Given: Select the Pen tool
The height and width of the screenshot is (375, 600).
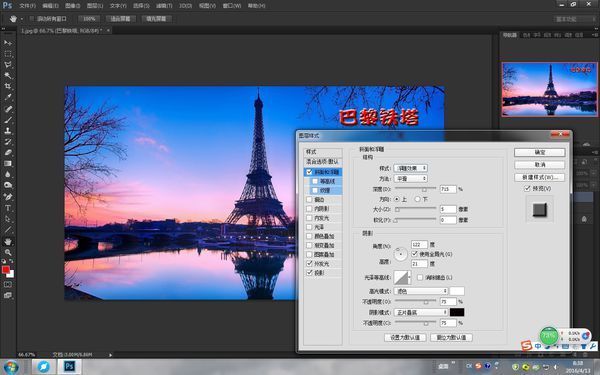Looking at the screenshot, I should tap(8, 197).
